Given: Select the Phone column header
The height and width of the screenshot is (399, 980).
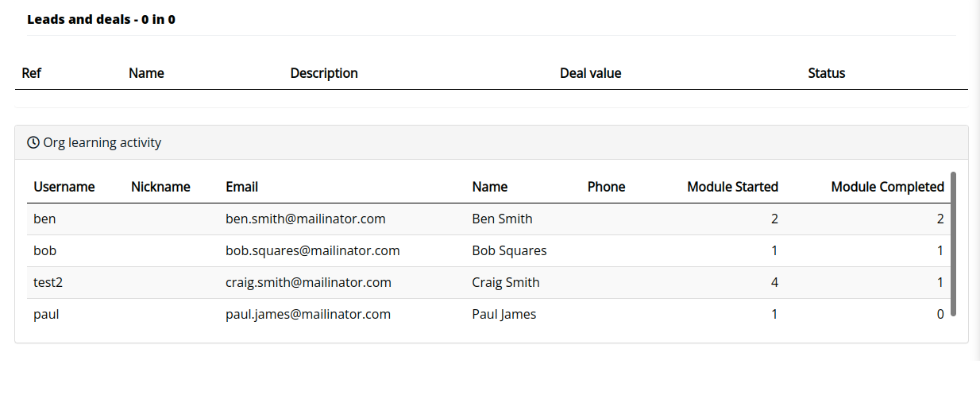Looking at the screenshot, I should click(606, 187).
